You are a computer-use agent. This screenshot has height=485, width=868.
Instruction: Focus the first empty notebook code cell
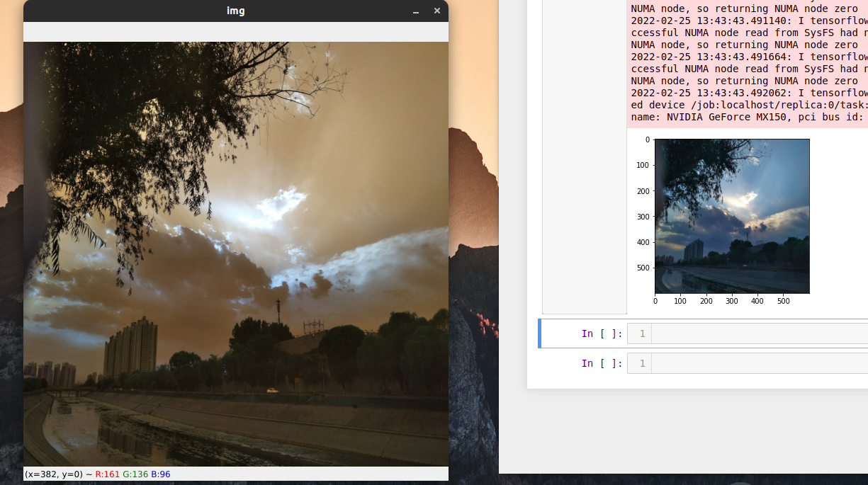click(x=759, y=333)
